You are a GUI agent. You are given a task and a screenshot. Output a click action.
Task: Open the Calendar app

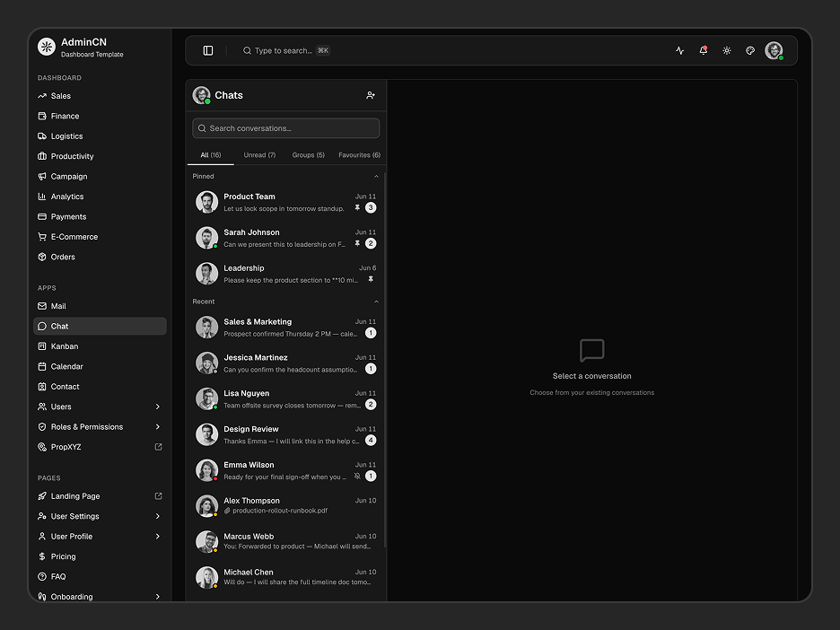(x=100, y=366)
